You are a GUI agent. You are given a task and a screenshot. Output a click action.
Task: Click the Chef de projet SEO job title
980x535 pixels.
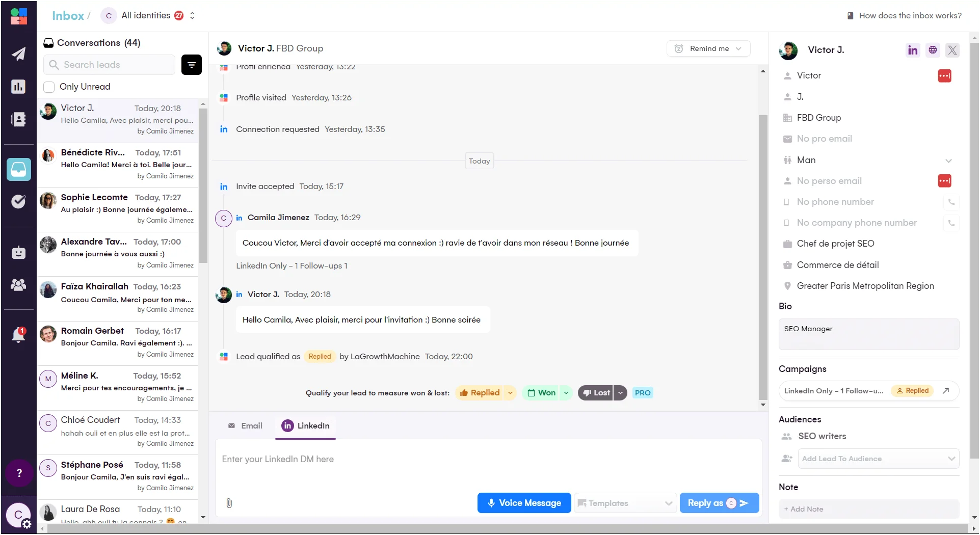(835, 244)
